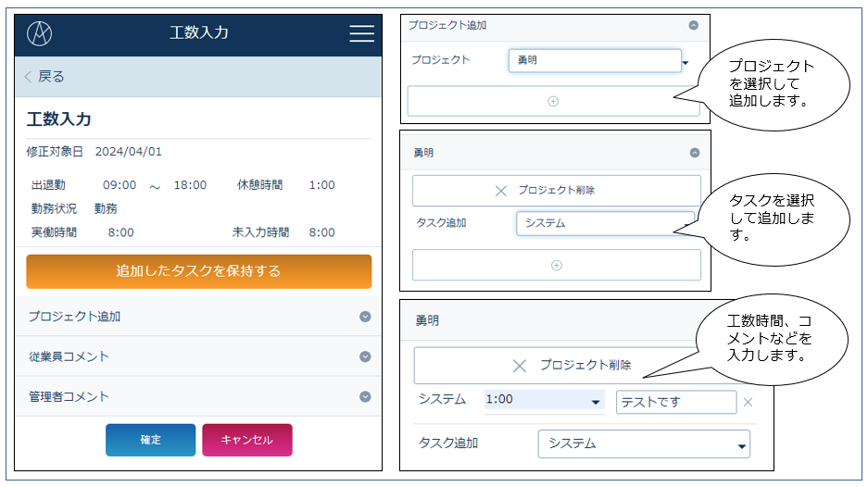Go back using the 戻る link
The image size is (868, 487).
pos(44,77)
